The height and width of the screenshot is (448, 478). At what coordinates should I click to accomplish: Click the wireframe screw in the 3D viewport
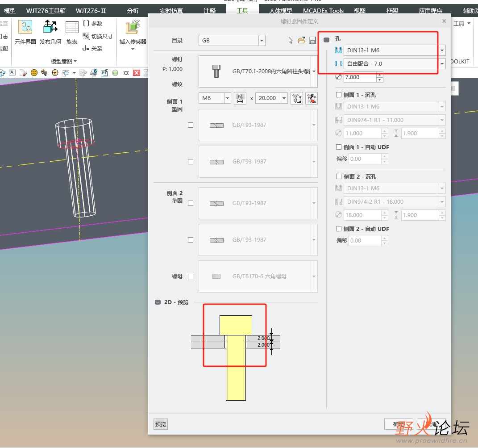pos(75,167)
